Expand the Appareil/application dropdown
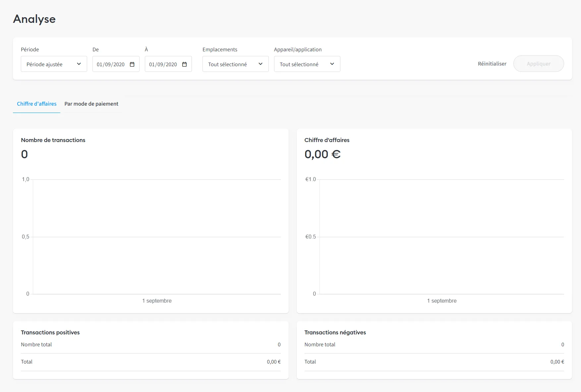This screenshot has height=392, width=581. (307, 64)
